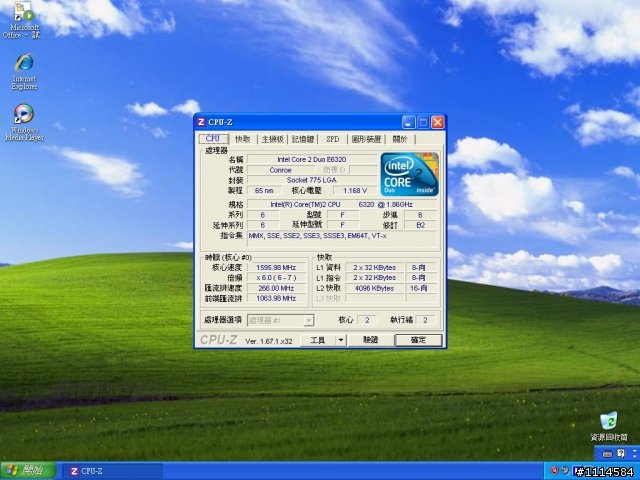The height and width of the screenshot is (480, 640).
Task: Click the bus speed value 266.00 MHz
Action: pyautogui.click(x=276, y=288)
